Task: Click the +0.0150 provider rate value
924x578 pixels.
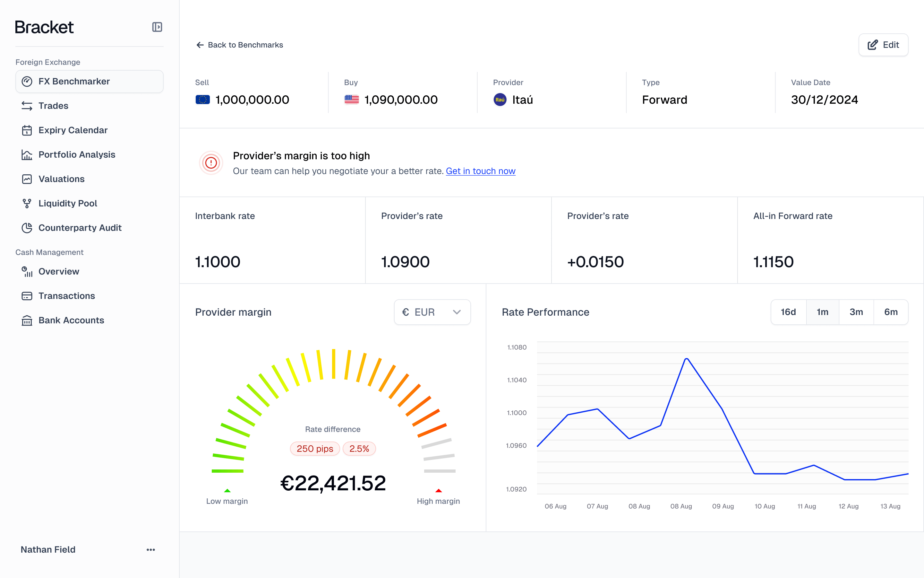Action: point(595,262)
